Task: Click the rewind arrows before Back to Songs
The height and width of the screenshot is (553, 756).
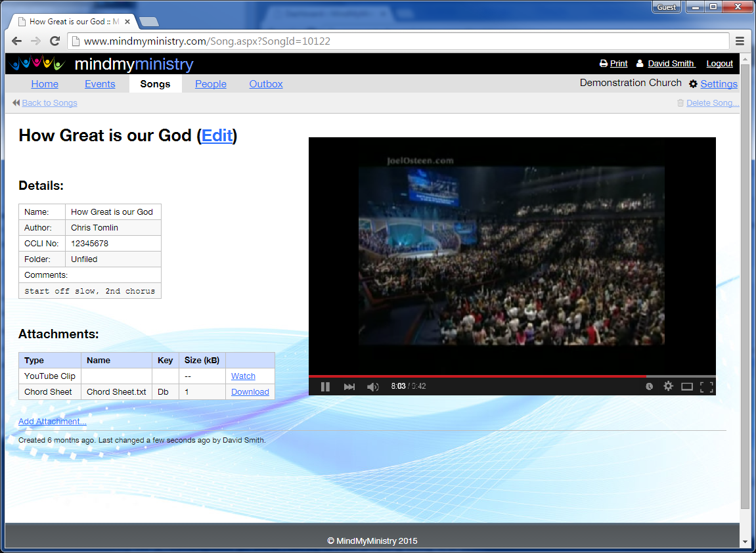Action: (x=16, y=102)
